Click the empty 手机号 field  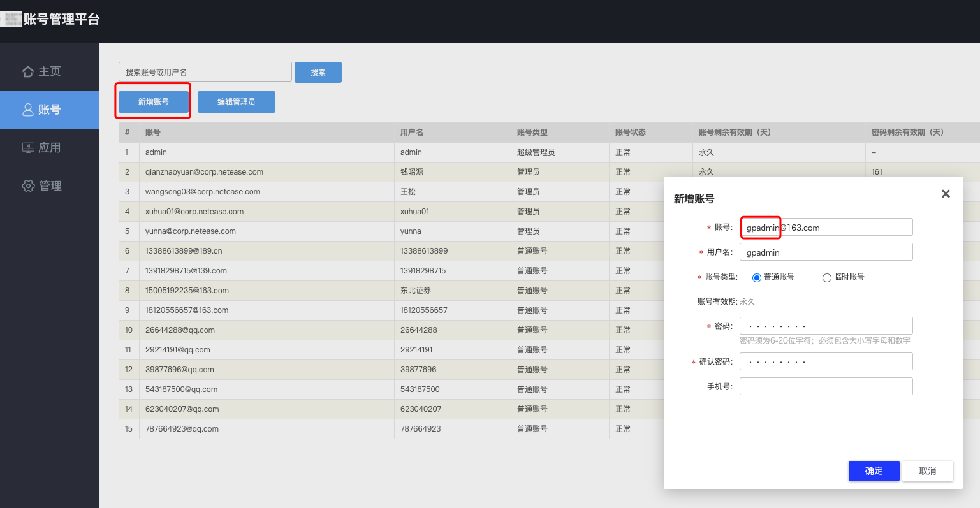coord(826,386)
